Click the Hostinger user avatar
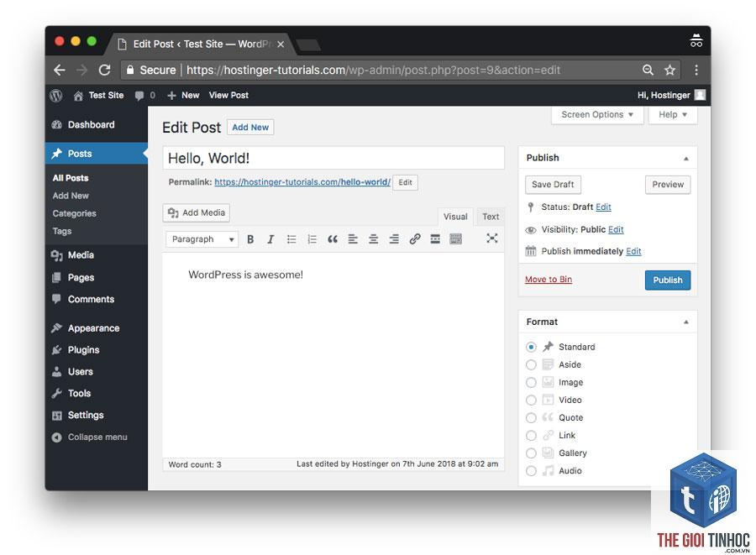The height and width of the screenshot is (555, 756). click(700, 95)
